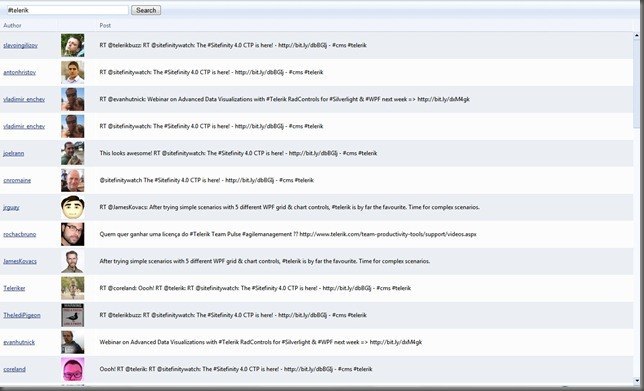Image resolution: width=644 pixels, height=391 pixels.
Task: Open vladimir_enchev link beside Webinar retweet
Action: 24,99
